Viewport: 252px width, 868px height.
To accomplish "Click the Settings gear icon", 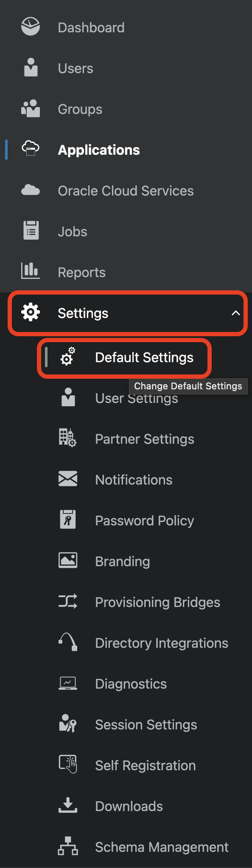I will click(31, 312).
